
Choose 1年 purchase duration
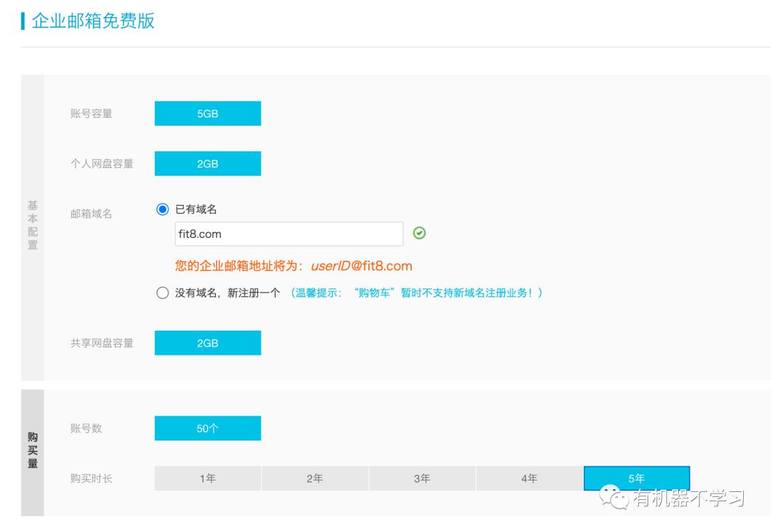207,478
